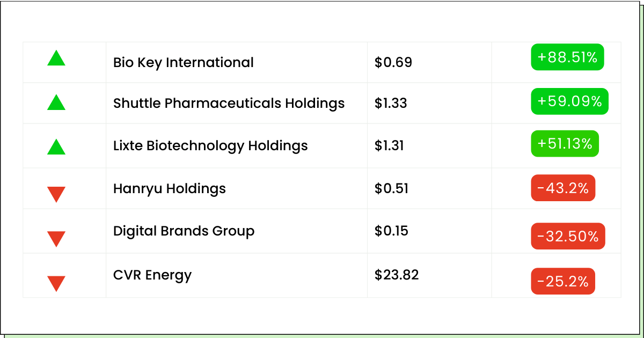Screen dimensions: 644x338
Task: Click the green up arrow beside Bio Key International
Action: pyautogui.click(x=56, y=58)
